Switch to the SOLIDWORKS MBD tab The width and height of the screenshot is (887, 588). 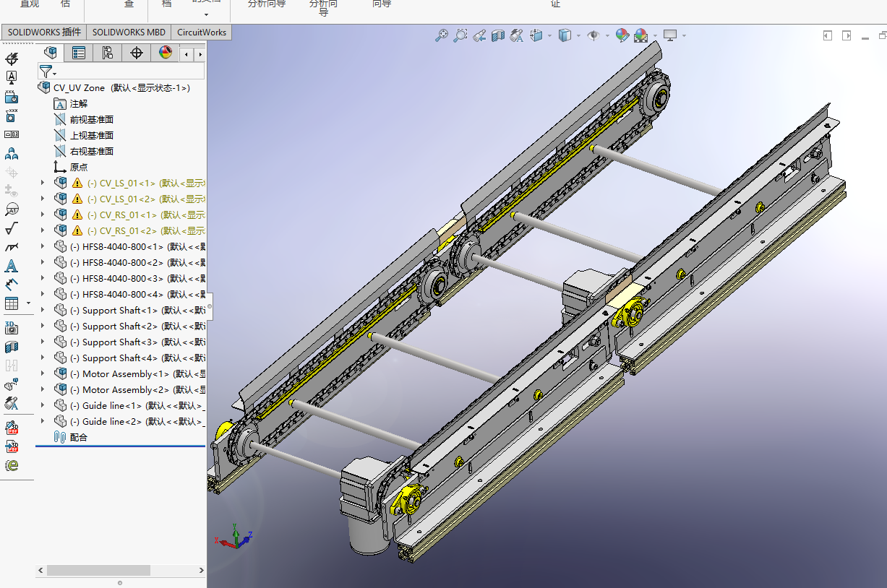pyautogui.click(x=129, y=32)
